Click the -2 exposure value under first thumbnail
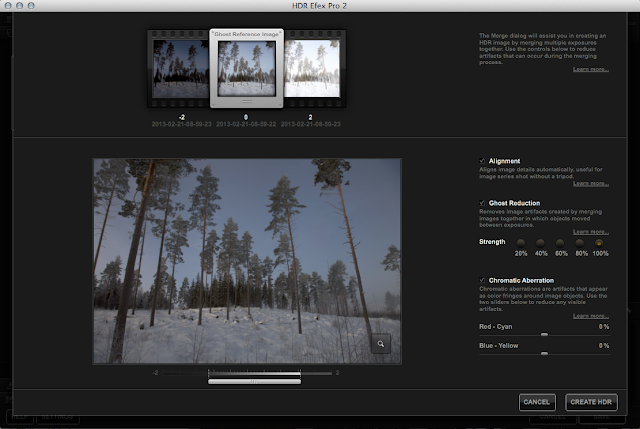This screenshot has height=429, width=640. point(182,117)
